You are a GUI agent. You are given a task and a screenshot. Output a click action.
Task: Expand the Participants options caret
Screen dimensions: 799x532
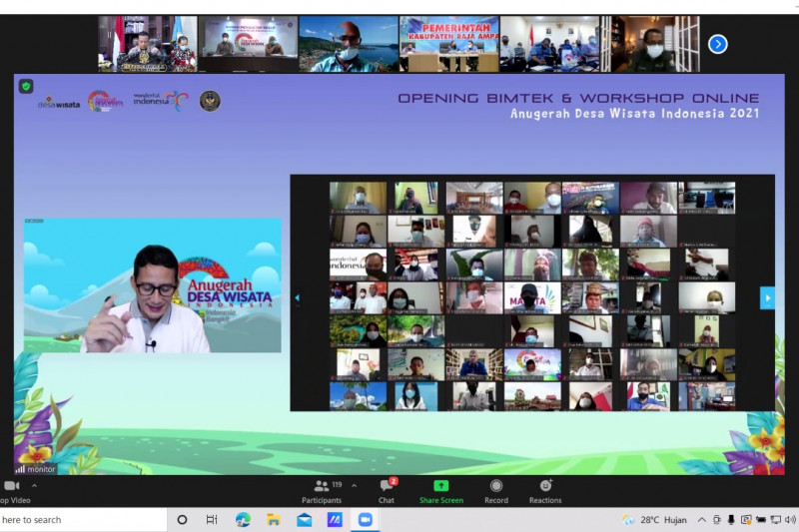click(x=355, y=486)
